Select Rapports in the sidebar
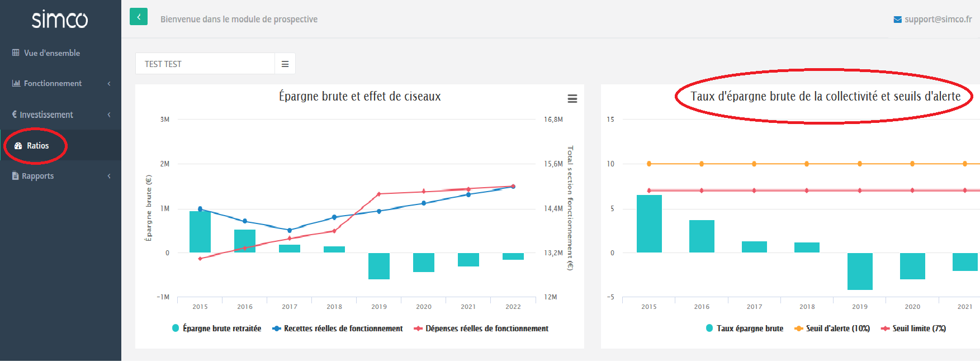 pos(37,176)
